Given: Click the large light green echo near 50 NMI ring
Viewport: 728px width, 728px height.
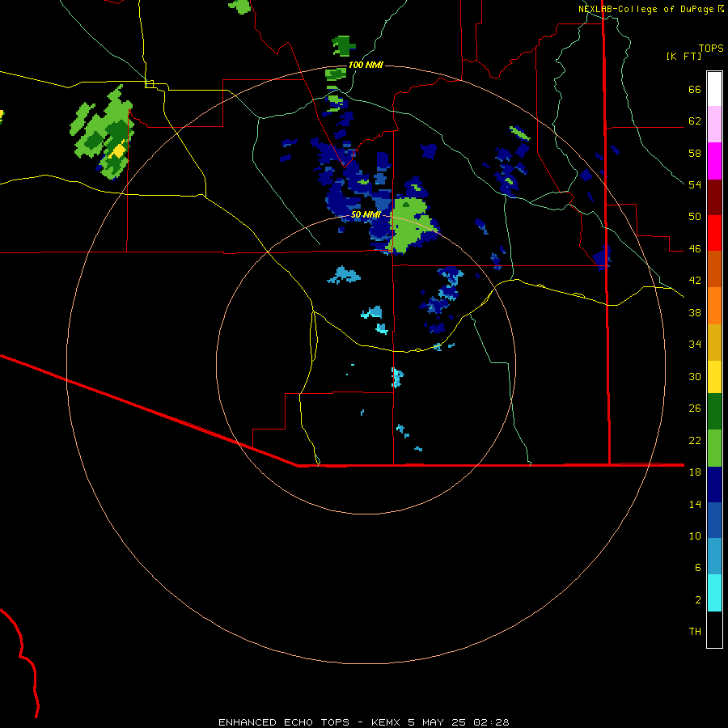Looking at the screenshot, I should click(x=408, y=225).
